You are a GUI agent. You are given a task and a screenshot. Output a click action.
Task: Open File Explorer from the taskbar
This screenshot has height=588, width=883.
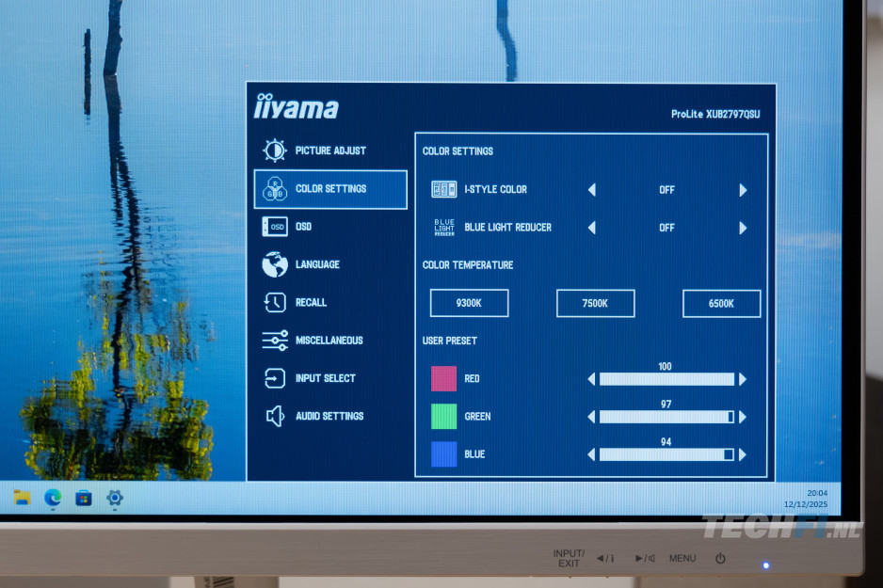click(x=23, y=498)
